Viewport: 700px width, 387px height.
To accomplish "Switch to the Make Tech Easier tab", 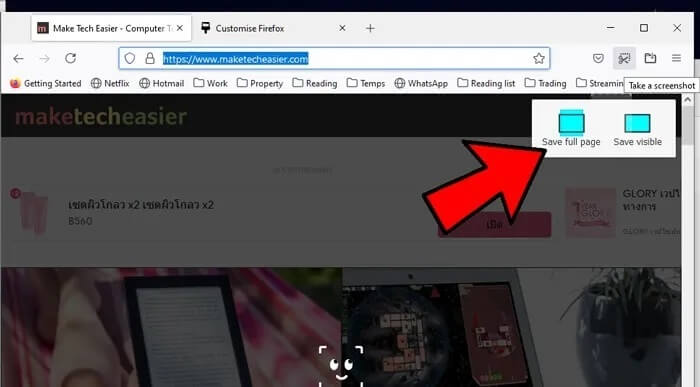I will 111,28.
